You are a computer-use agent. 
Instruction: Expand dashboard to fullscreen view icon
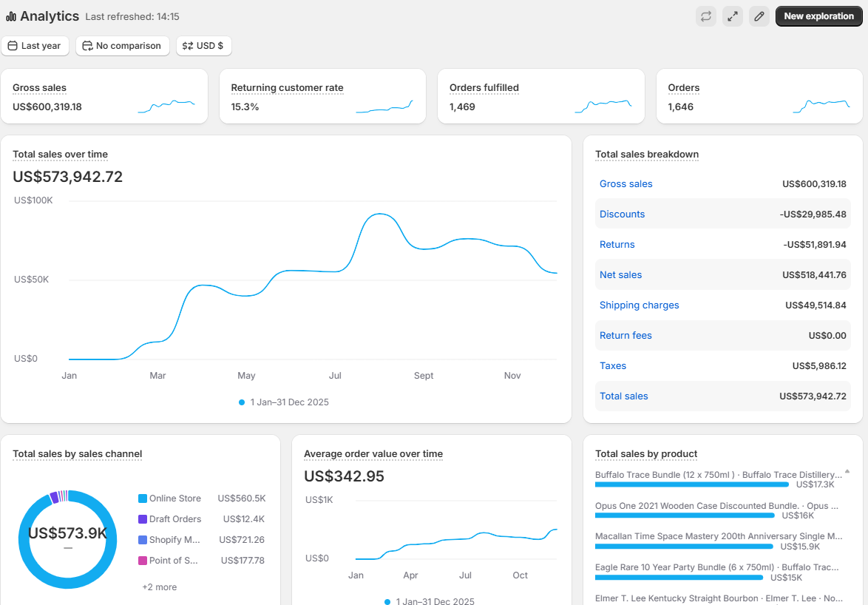733,16
